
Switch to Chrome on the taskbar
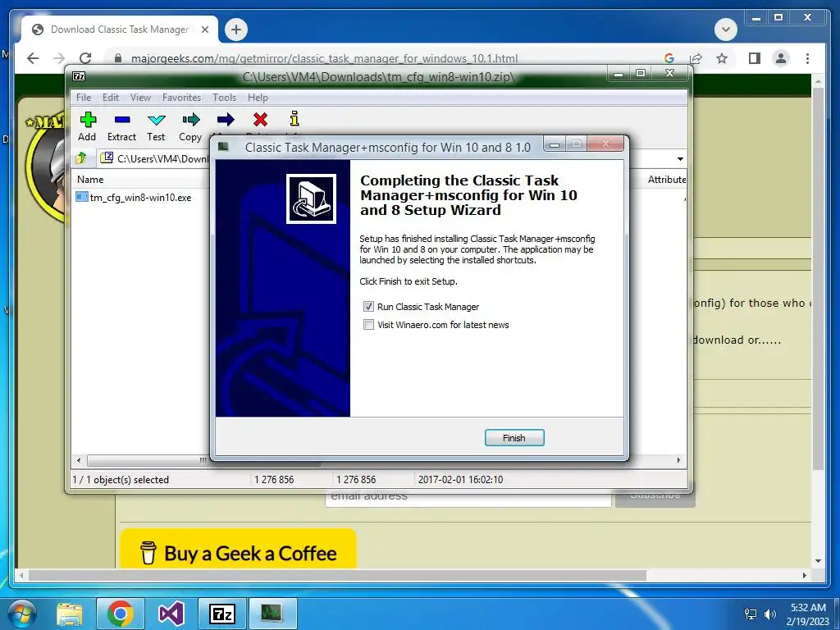coord(120,614)
